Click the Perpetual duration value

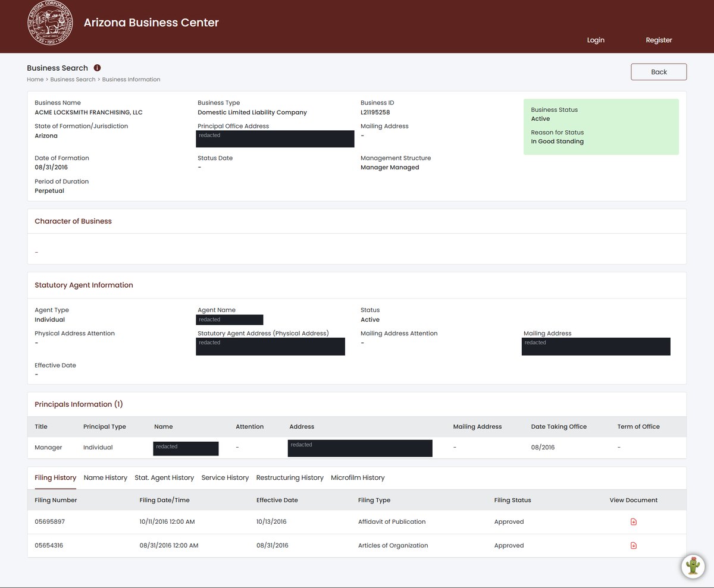click(x=49, y=191)
